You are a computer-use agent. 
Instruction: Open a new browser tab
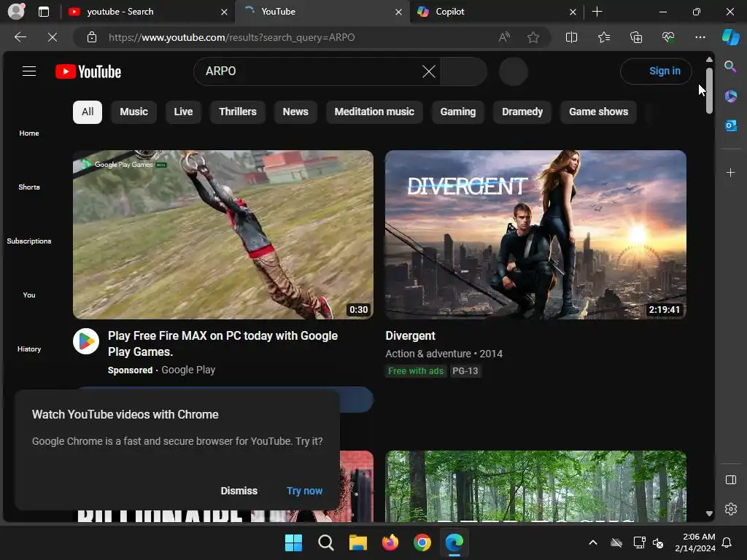(x=597, y=12)
